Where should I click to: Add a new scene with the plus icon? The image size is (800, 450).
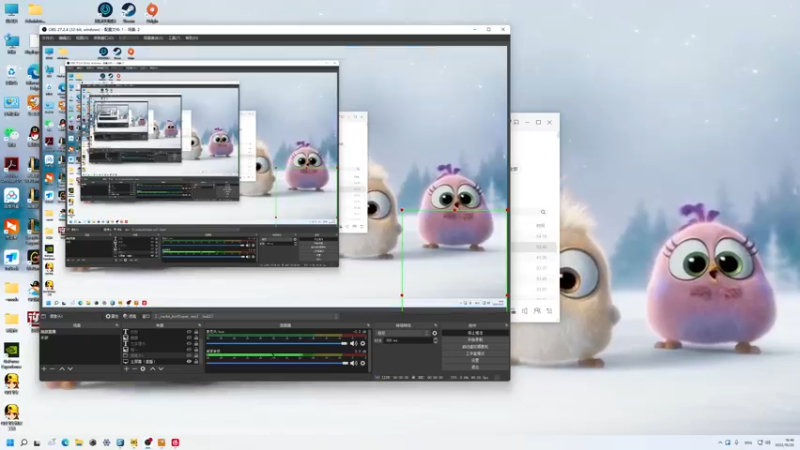(x=44, y=368)
